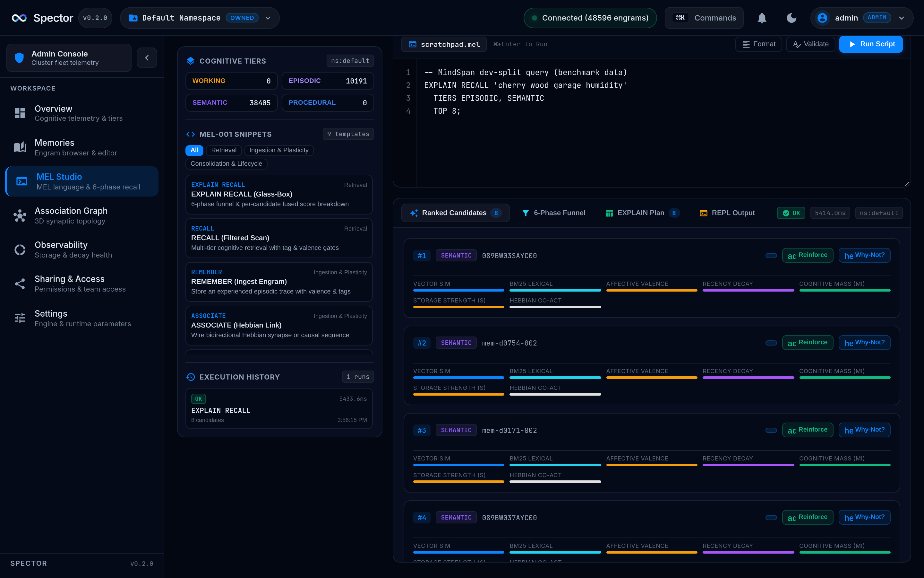The height and width of the screenshot is (578, 924).
Task: Switch to the Ranked Candidates tab
Action: click(455, 213)
